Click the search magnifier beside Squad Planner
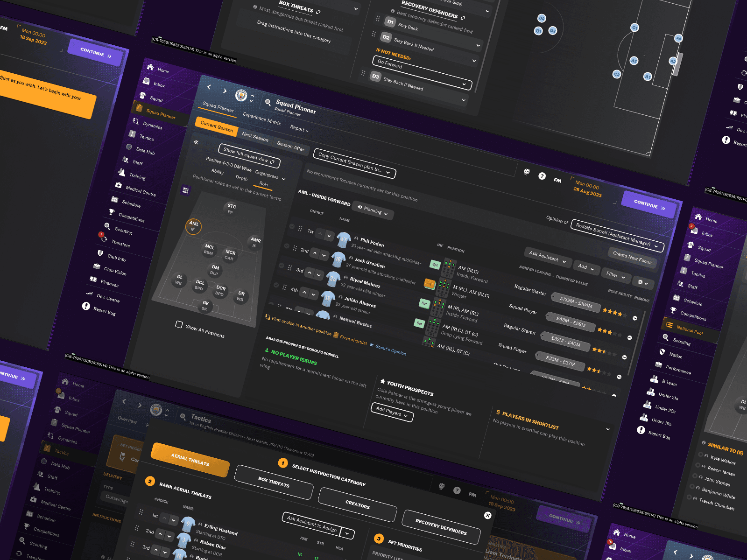 [268, 102]
